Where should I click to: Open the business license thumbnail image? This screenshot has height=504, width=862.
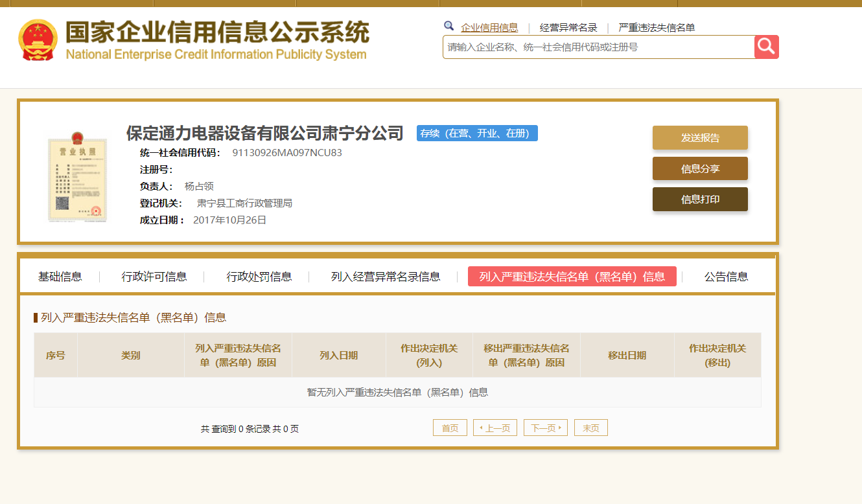click(x=77, y=176)
